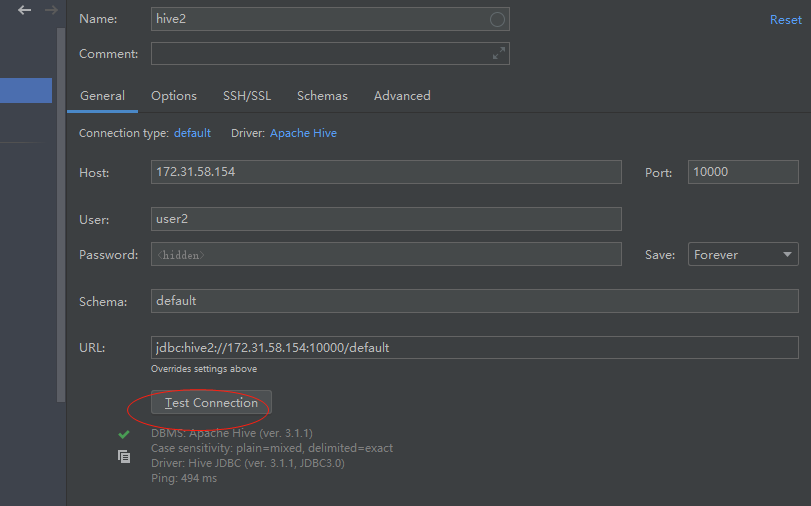Image resolution: width=811 pixels, height=506 pixels.
Task: Edit the Schema field default
Action: 474,301
